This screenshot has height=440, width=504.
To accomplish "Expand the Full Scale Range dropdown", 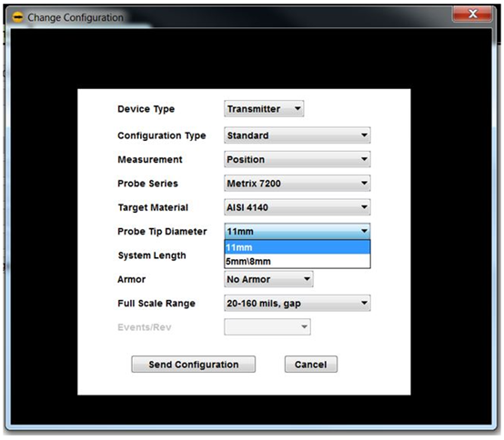I will coord(297,304).
